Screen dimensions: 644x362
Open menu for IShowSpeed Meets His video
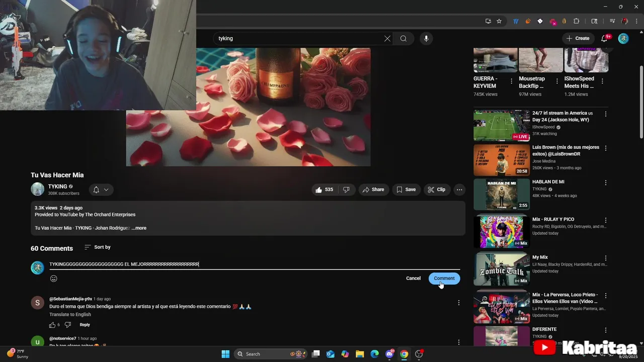[x=602, y=81]
